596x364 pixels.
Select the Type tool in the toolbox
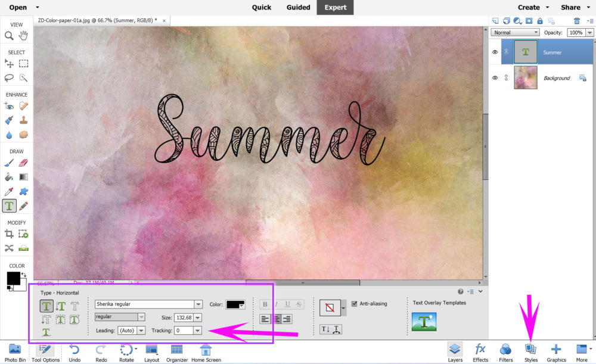(x=9, y=206)
